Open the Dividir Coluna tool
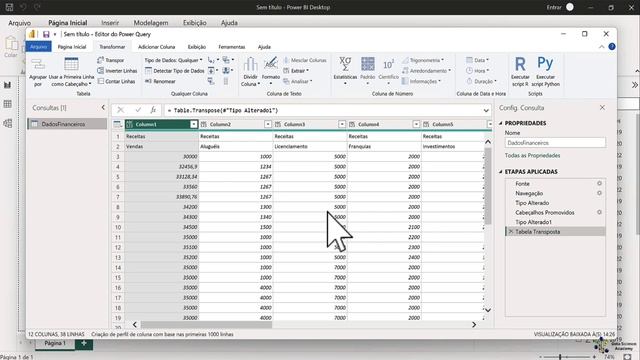 (x=250, y=72)
